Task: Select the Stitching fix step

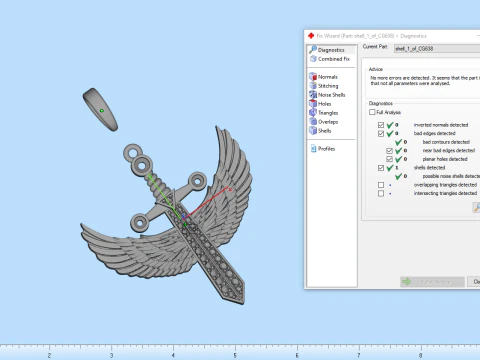Action: tap(324, 86)
